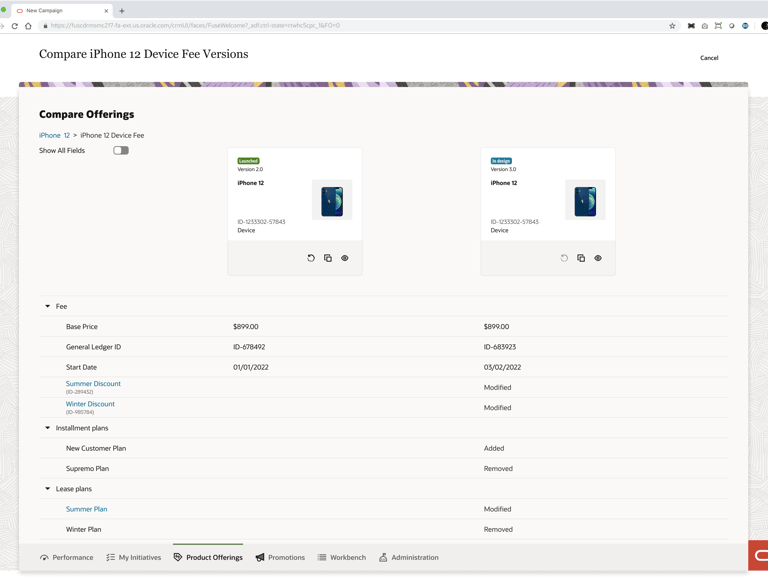Image resolution: width=768 pixels, height=578 pixels.
Task: Click revert icon on Version 3.0 card
Action: coord(564,258)
